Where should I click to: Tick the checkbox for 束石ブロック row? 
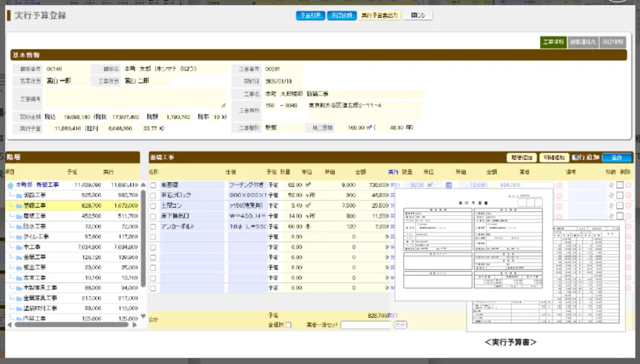tap(153, 196)
